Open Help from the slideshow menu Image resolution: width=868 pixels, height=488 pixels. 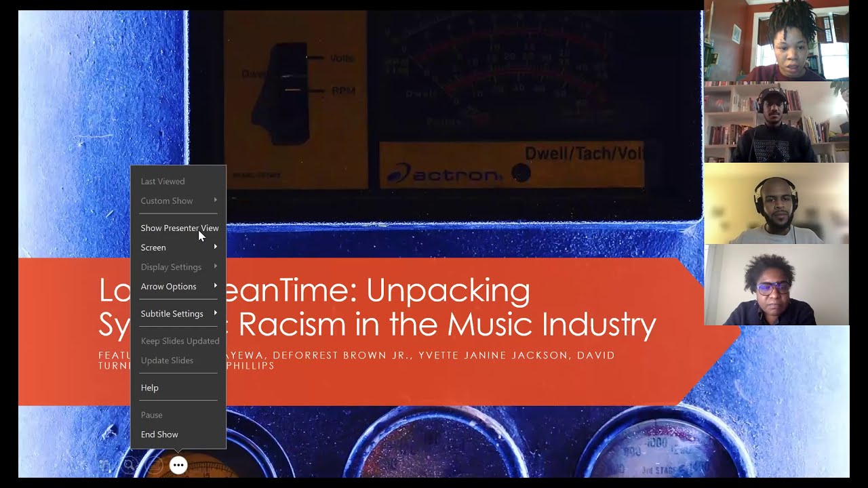pyautogui.click(x=178, y=388)
